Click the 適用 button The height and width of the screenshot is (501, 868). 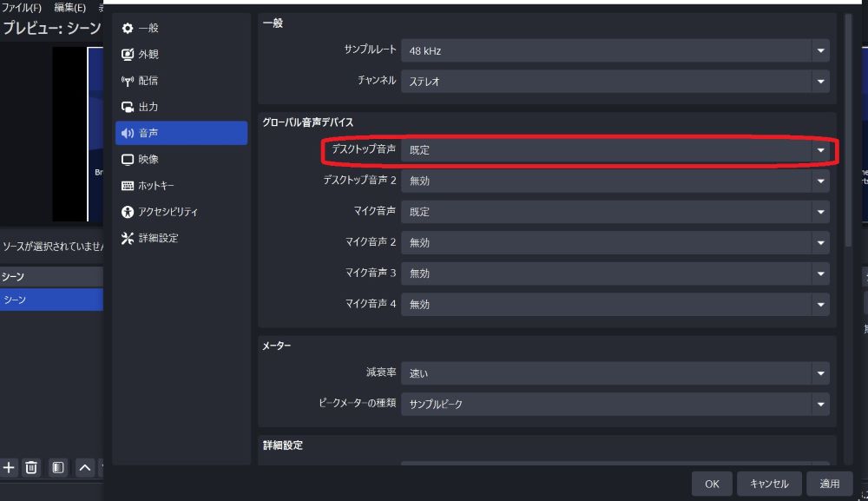[829, 484]
